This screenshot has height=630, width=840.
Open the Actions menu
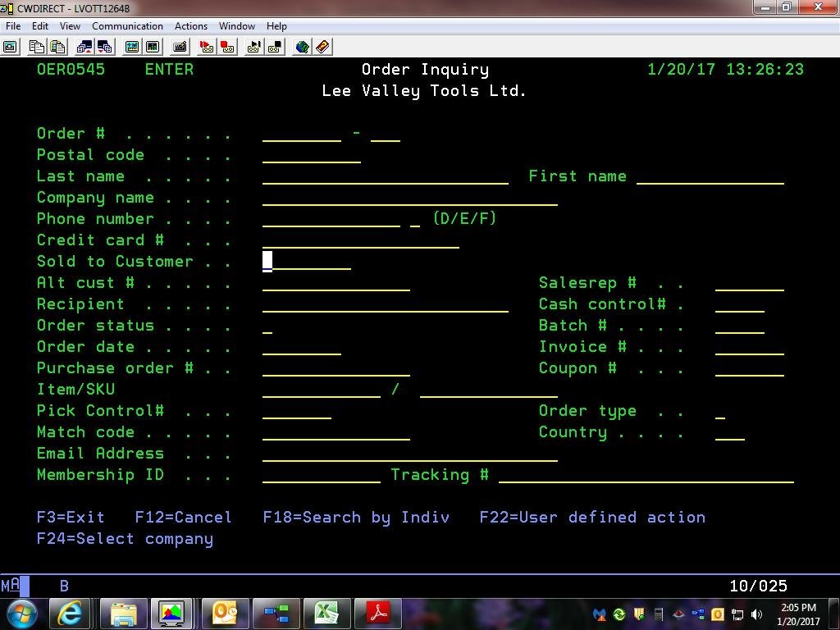click(190, 25)
